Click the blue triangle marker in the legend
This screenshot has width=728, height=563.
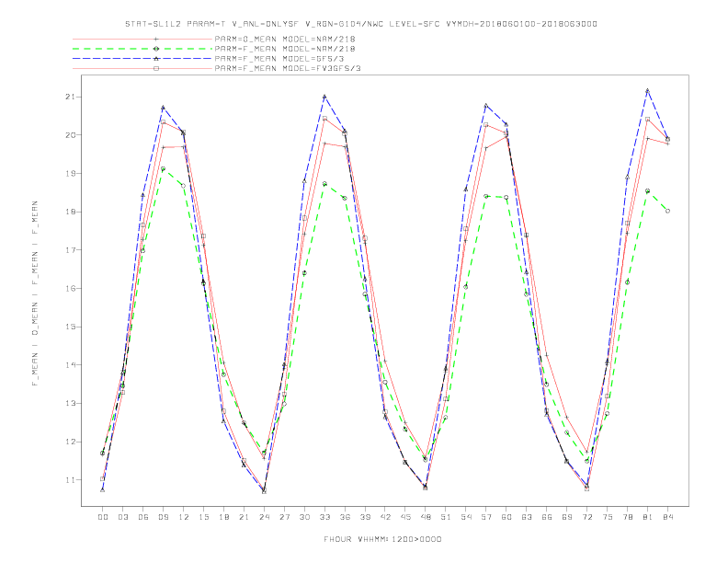tap(156, 59)
